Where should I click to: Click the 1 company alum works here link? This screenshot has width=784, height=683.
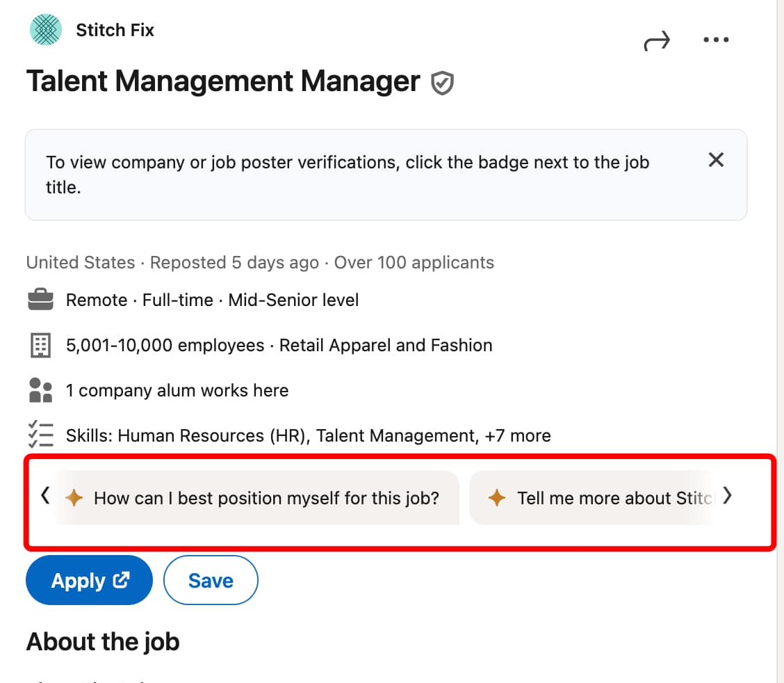click(177, 390)
